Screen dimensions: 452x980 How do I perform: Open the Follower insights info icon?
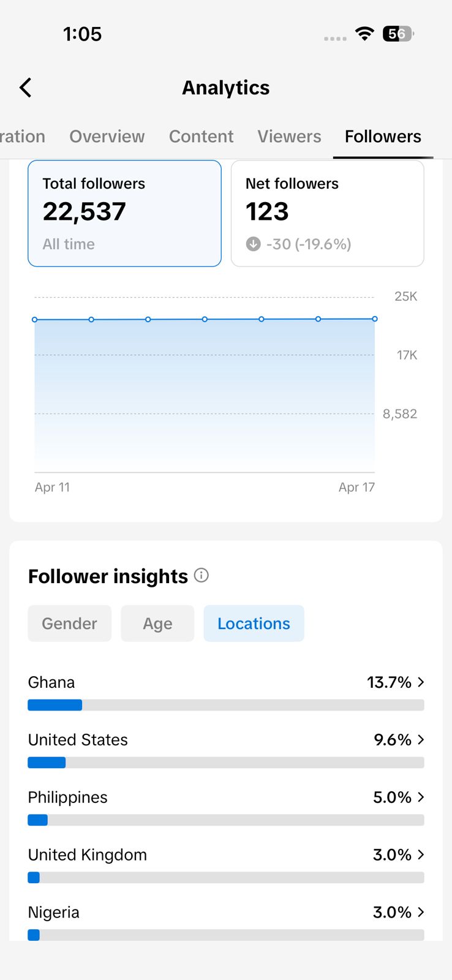point(201,575)
